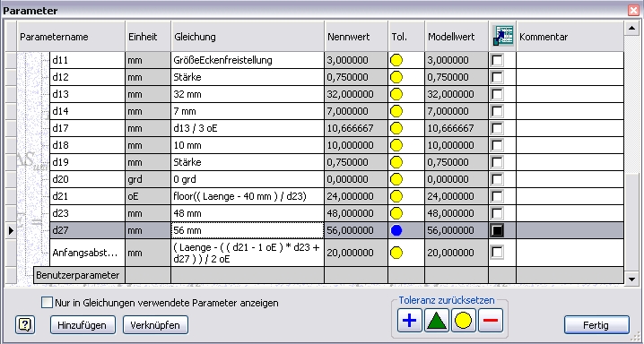Enable 'Nur in Gleichungen verwendete Parameter anzeigen'
The image size is (644, 344).
[x=48, y=303]
